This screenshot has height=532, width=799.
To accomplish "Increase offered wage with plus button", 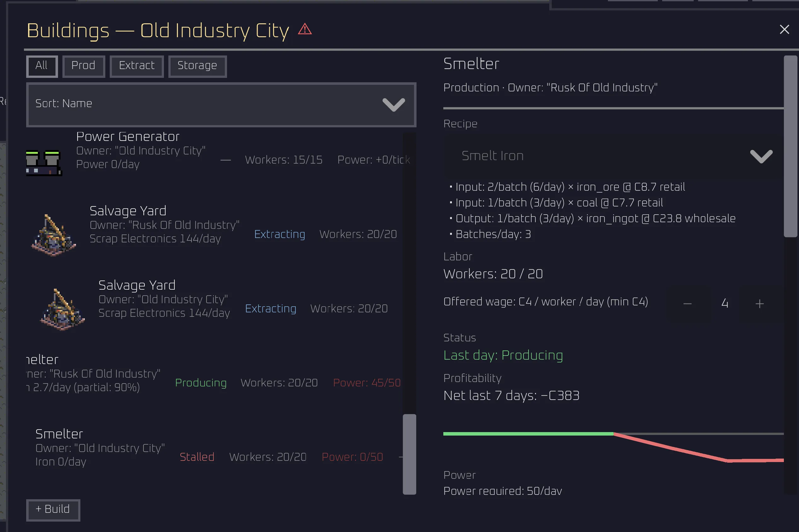I will [x=760, y=304].
